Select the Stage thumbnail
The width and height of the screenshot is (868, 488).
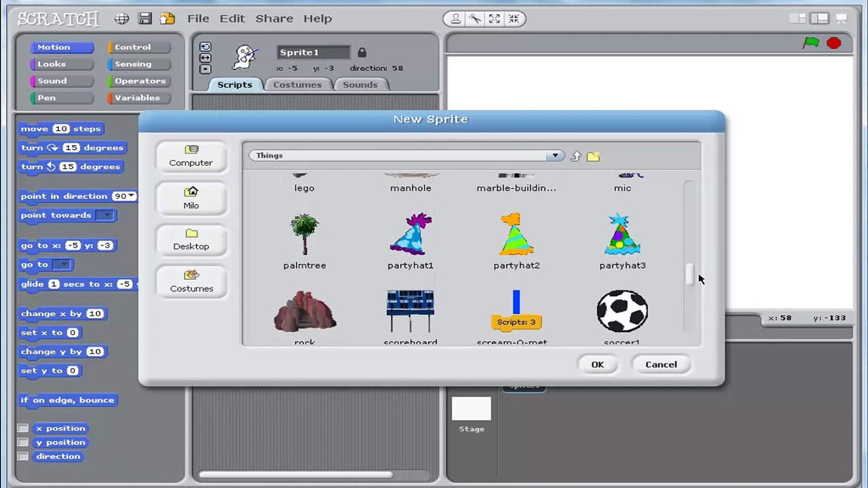point(472,415)
